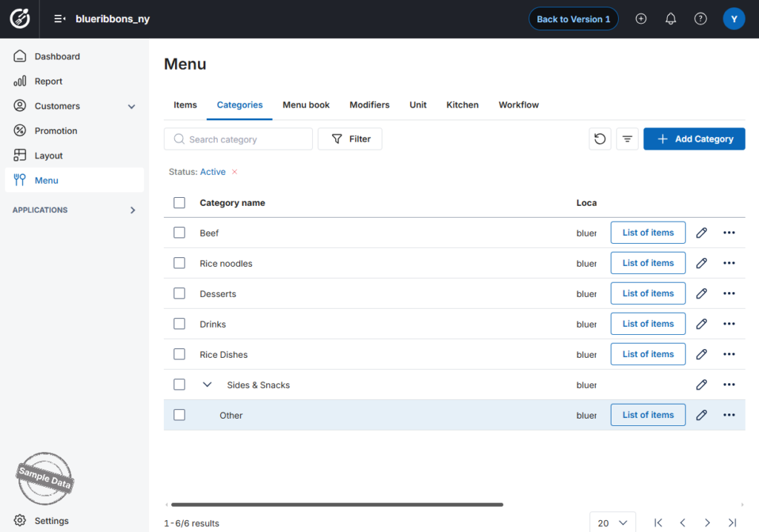Open more options for Rice Dishes
Image resolution: width=759 pixels, height=532 pixels.
point(729,354)
